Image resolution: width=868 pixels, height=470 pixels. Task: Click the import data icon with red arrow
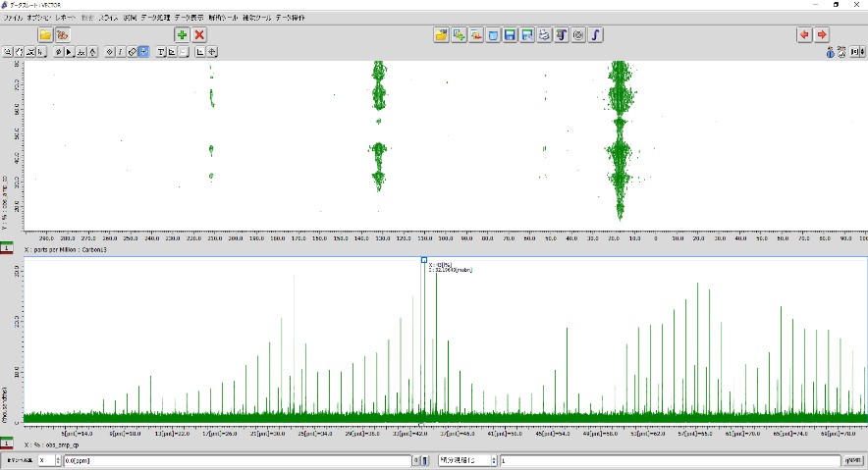475,35
